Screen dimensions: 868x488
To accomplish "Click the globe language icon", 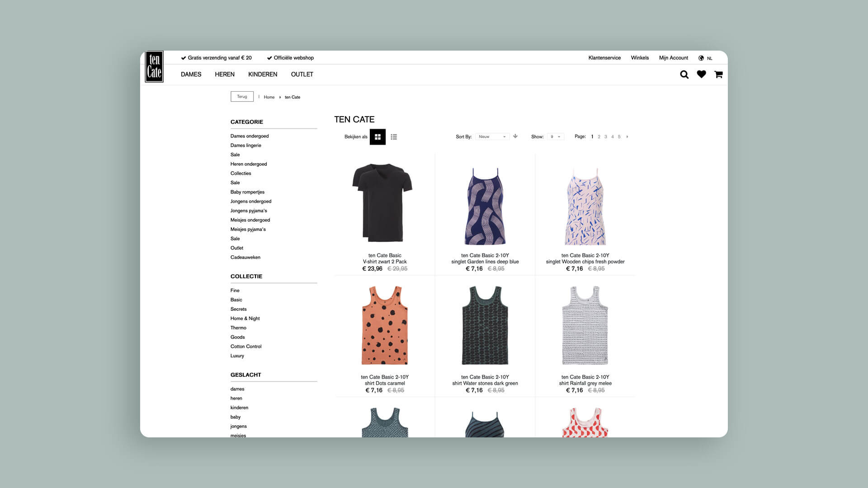I will (x=701, y=58).
